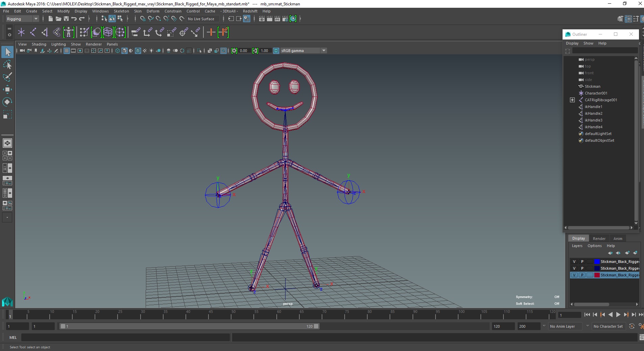Screen dimensions: 644x351
Task: Click the Parent Constraint shelf icon
Action: [136, 32]
